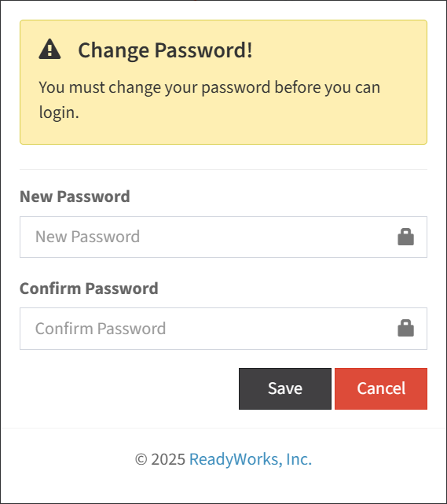Visit ReadyWorks website from footer

(251, 459)
